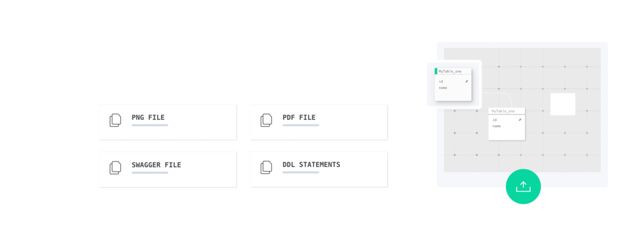Click the id field in the faded table
The image size is (644, 243).
click(494, 120)
